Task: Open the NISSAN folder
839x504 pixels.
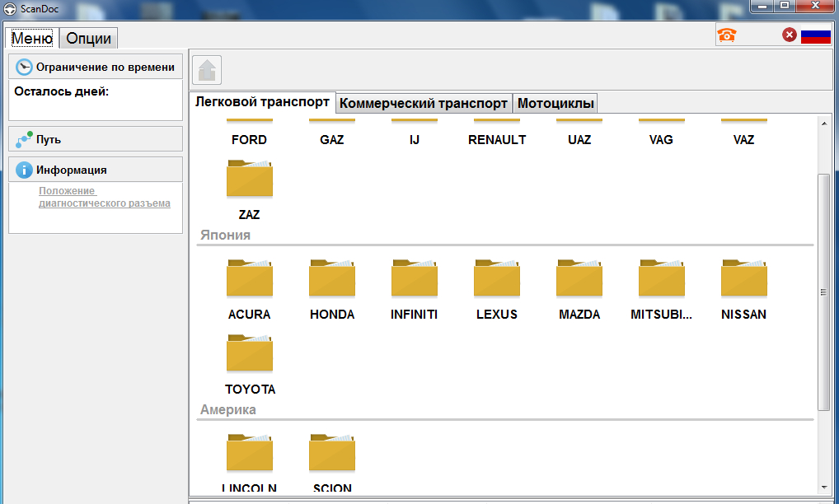Action: click(x=743, y=278)
